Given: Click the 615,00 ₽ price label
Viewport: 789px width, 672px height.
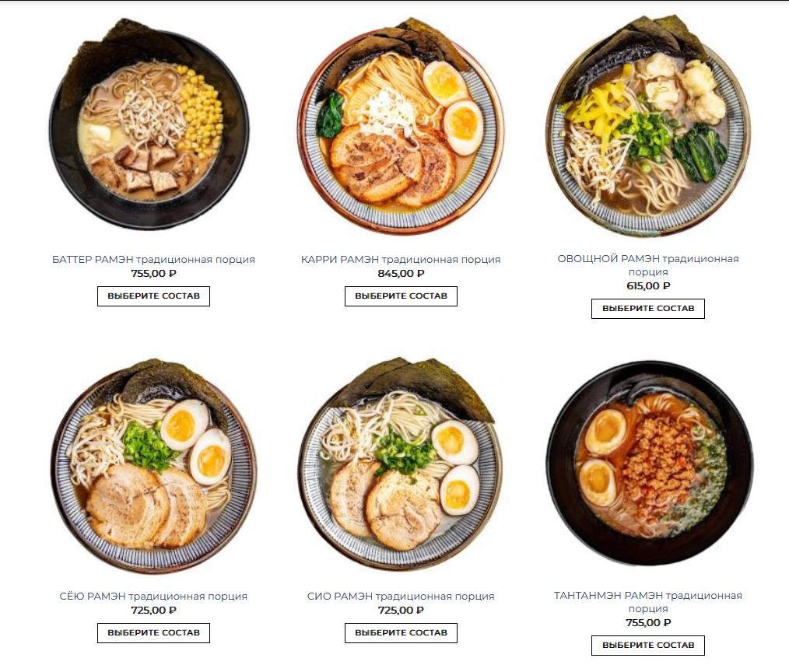Looking at the screenshot, I should (x=648, y=285).
